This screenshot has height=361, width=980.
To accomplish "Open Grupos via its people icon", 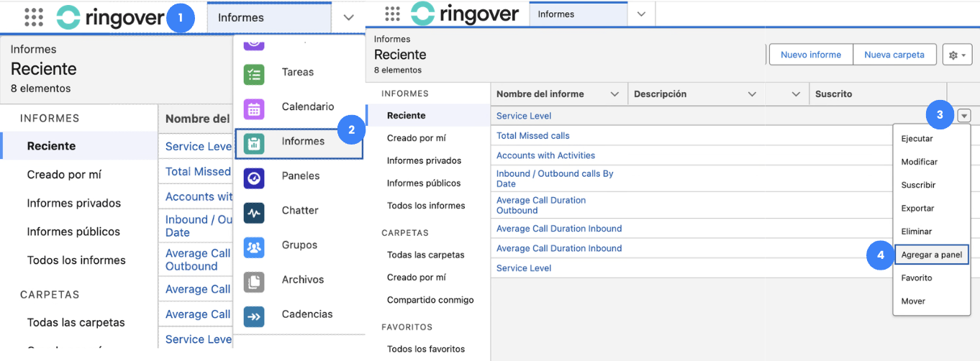I will pyautogui.click(x=254, y=245).
